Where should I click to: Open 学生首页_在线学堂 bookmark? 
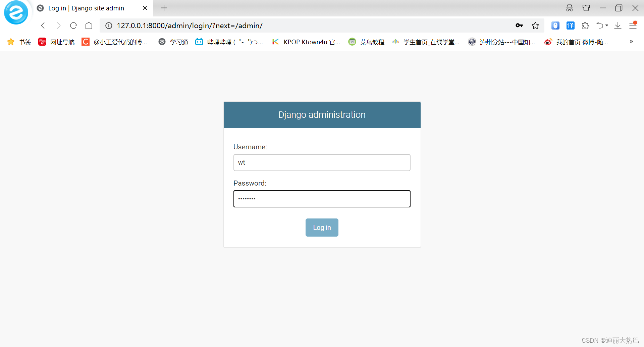point(426,42)
